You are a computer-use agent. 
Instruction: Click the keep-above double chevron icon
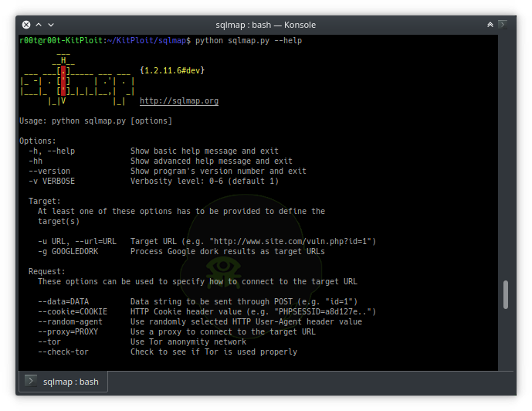(x=490, y=25)
